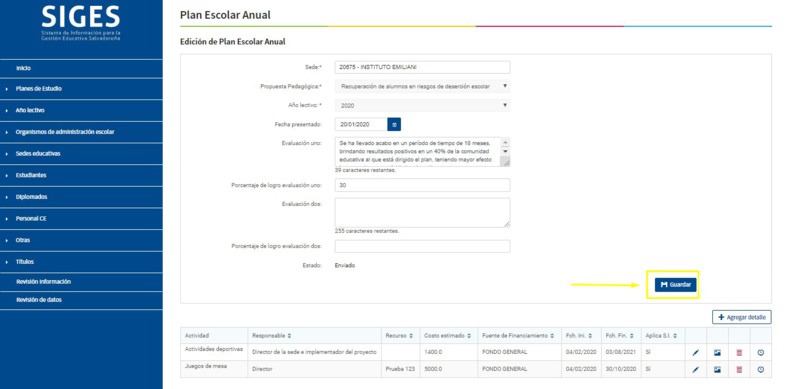Sort table by Responsable column

[289, 336]
